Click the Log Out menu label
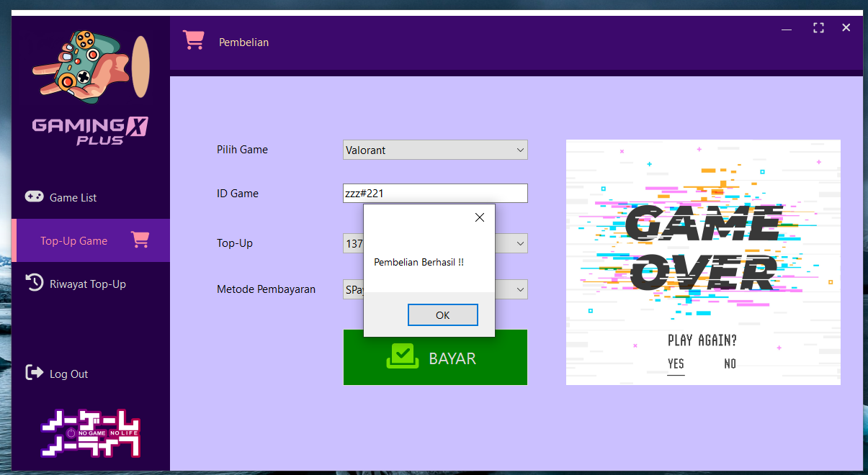The width and height of the screenshot is (868, 475). pos(69,374)
